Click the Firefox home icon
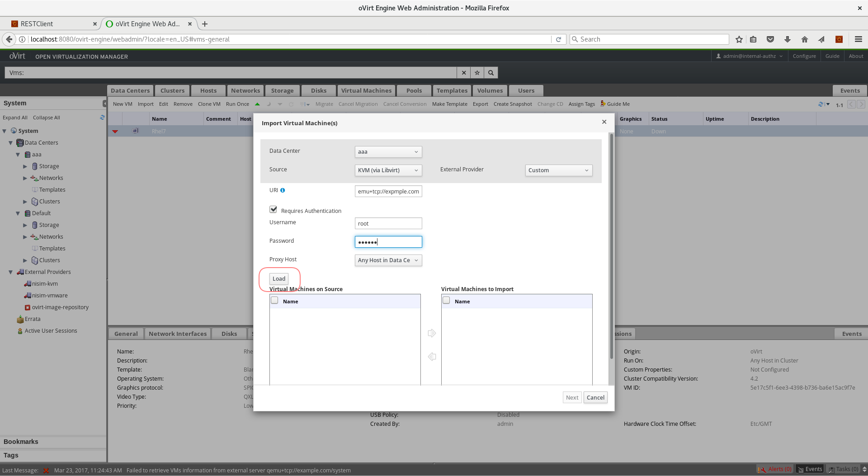The height and width of the screenshot is (476, 868). tap(804, 39)
